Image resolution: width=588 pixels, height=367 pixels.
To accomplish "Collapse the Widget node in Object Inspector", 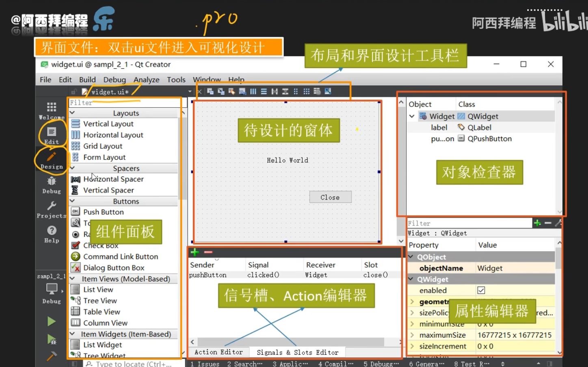I will 412,116.
